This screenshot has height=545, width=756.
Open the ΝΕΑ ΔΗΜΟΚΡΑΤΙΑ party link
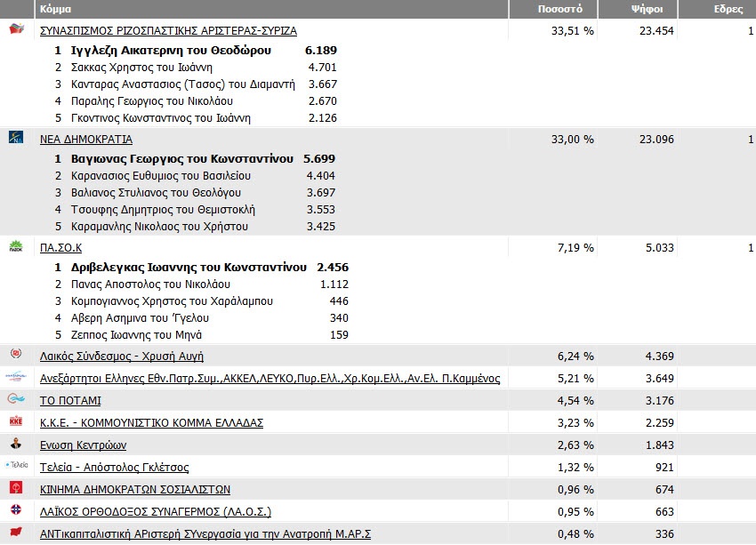click(86, 139)
